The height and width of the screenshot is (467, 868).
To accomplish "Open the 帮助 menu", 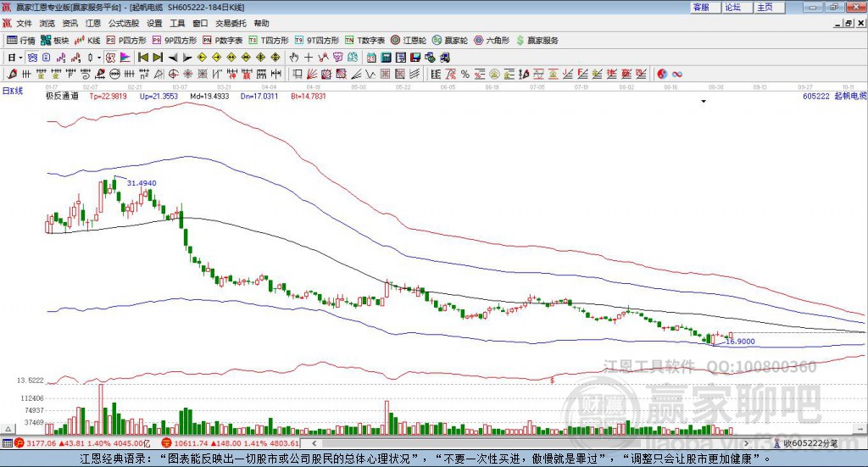I will click(261, 23).
